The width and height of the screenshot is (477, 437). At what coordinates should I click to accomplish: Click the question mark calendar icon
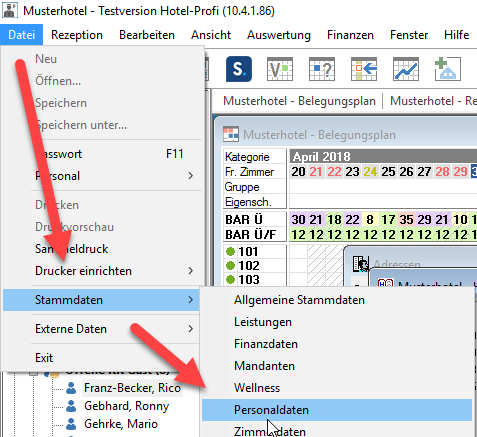click(x=322, y=69)
